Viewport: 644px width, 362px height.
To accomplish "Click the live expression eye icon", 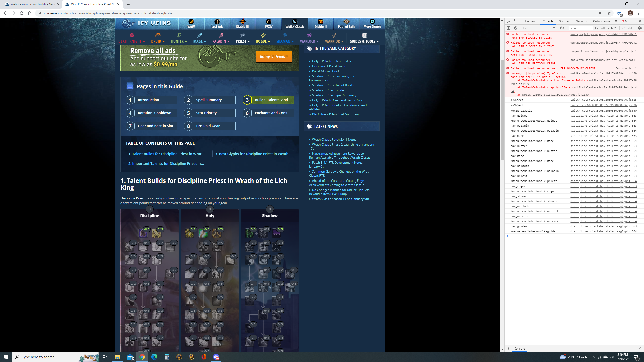I will point(562,28).
